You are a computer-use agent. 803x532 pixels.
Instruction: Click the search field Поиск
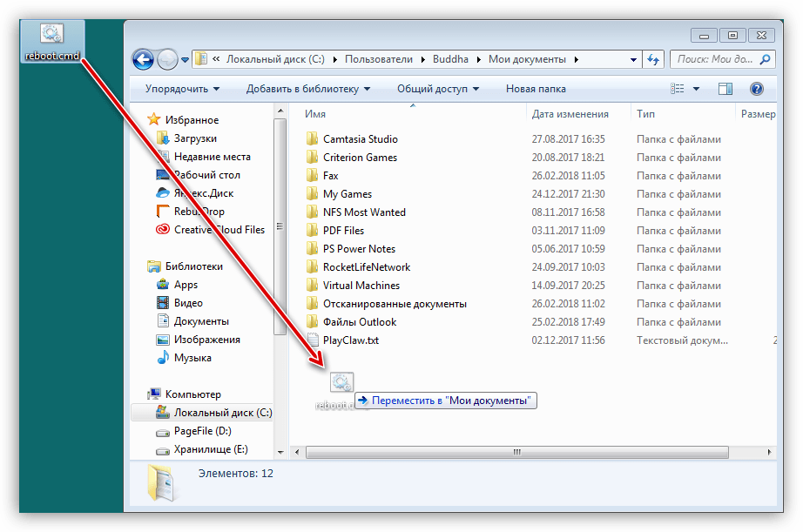point(714,59)
